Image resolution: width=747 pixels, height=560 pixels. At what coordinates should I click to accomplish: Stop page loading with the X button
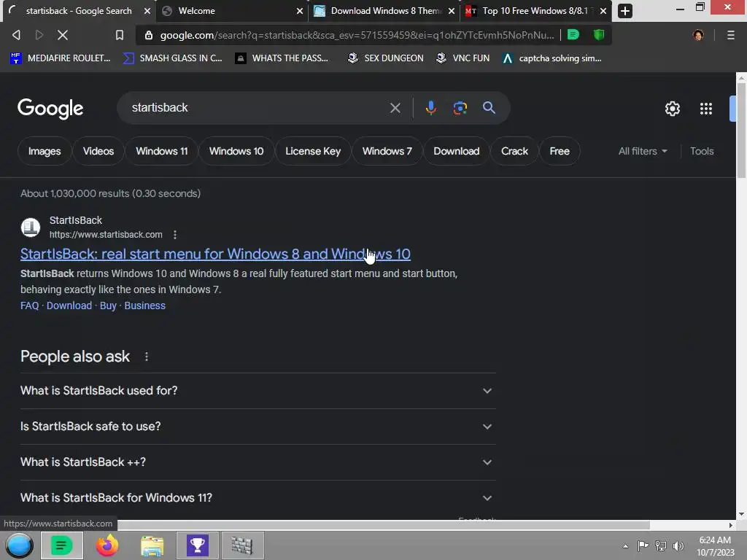[x=63, y=35]
